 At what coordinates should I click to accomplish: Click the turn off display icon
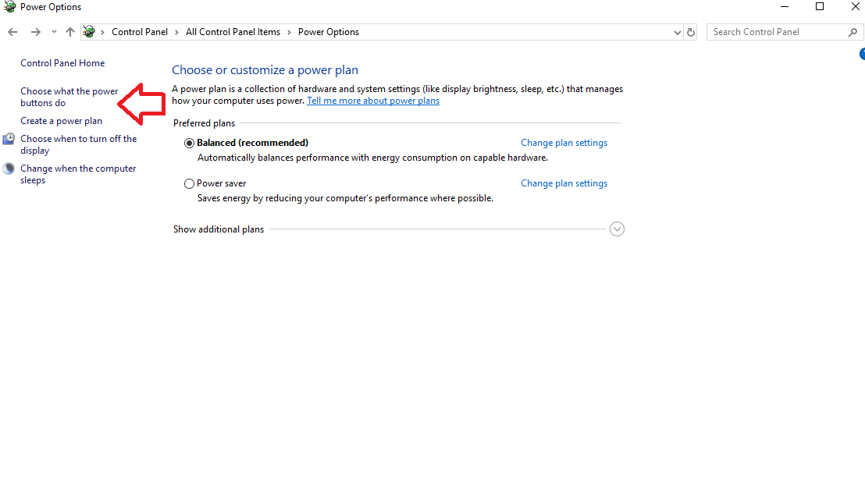9,139
